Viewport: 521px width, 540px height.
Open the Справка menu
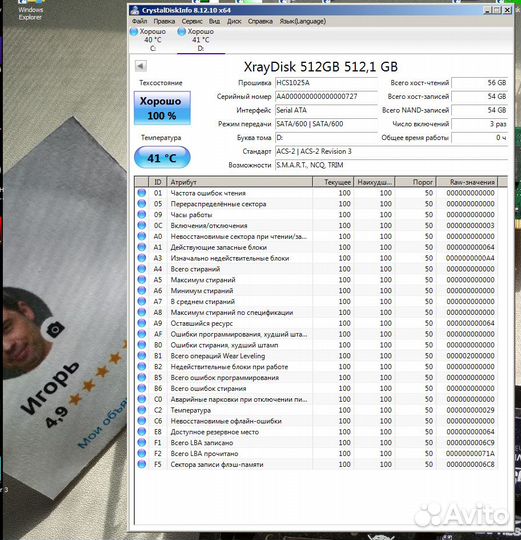(260, 21)
